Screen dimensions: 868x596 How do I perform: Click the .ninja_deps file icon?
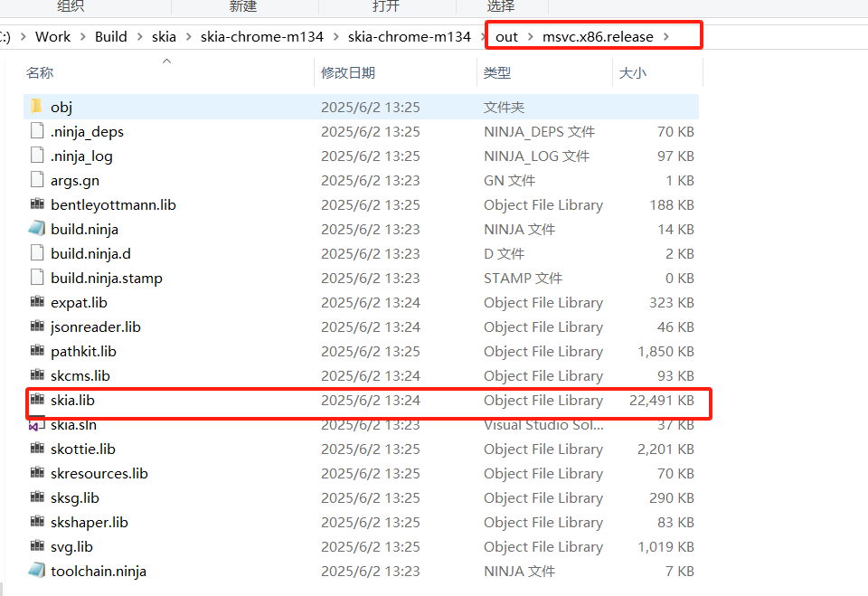tap(36, 131)
